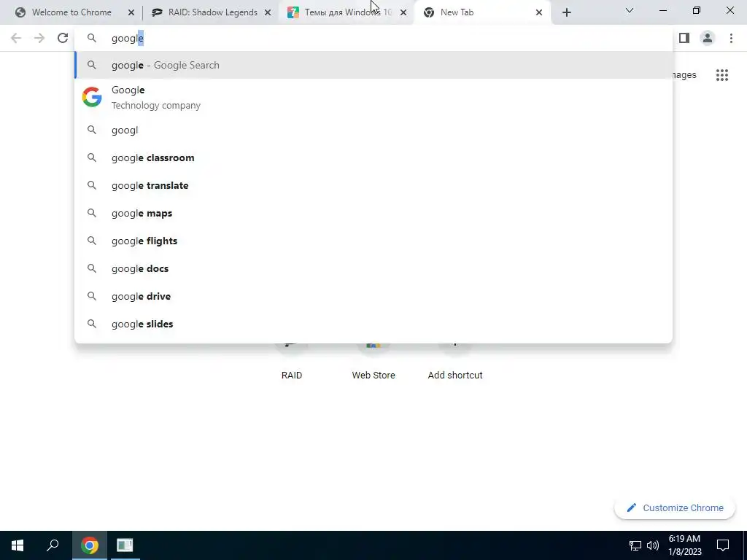Image resolution: width=747 pixels, height=560 pixels.
Task: Click the address bar with 'google' text
Action: (374, 38)
